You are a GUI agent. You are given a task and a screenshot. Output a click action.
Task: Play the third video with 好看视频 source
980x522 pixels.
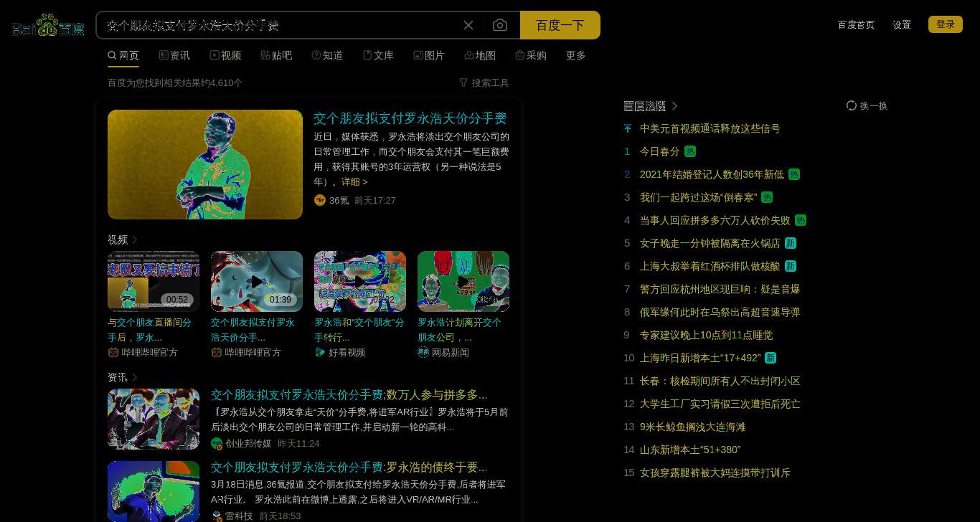coord(360,281)
